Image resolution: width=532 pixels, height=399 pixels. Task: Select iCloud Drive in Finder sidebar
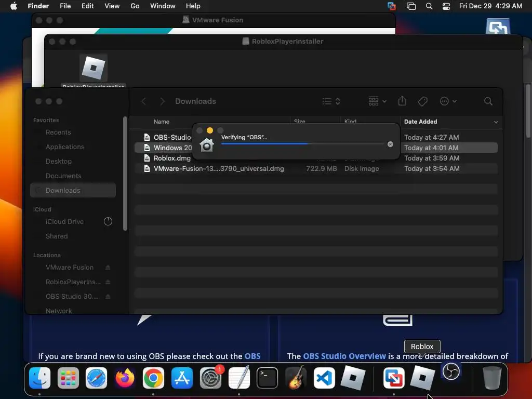[x=64, y=221]
